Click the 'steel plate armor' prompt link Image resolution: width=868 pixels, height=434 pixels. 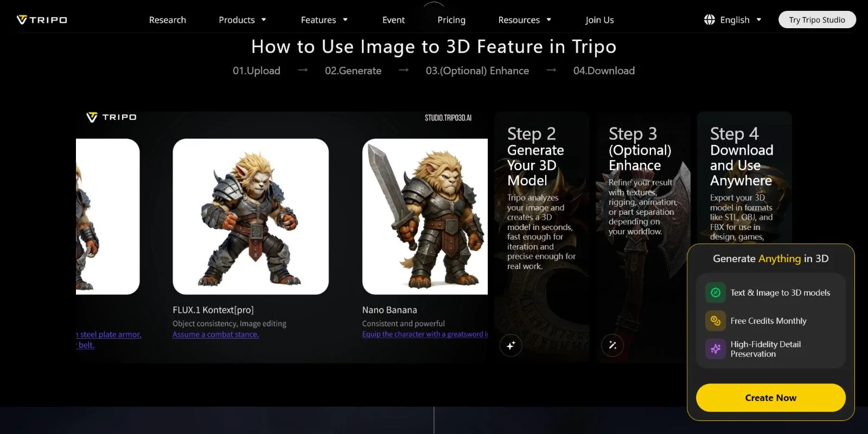[x=108, y=334]
